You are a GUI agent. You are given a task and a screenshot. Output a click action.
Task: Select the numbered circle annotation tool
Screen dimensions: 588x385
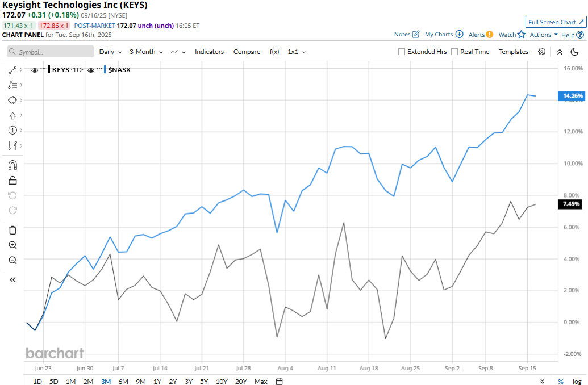[x=12, y=131]
